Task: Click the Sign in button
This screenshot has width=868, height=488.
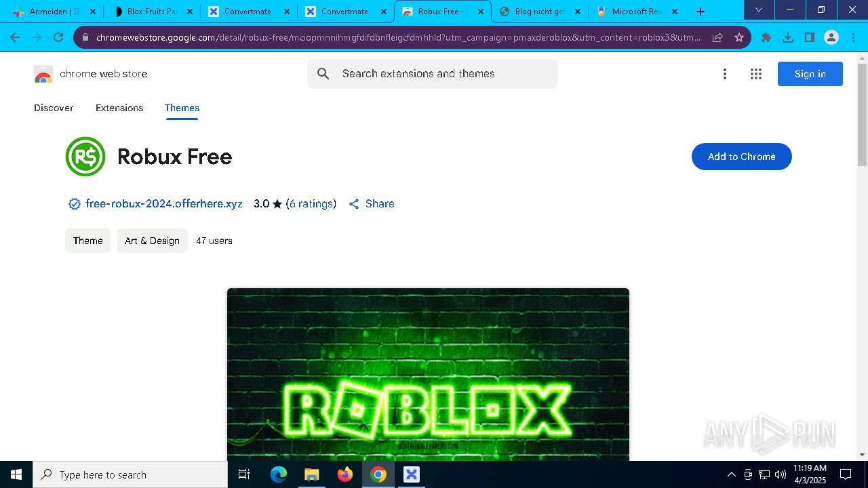Action: 810,74
